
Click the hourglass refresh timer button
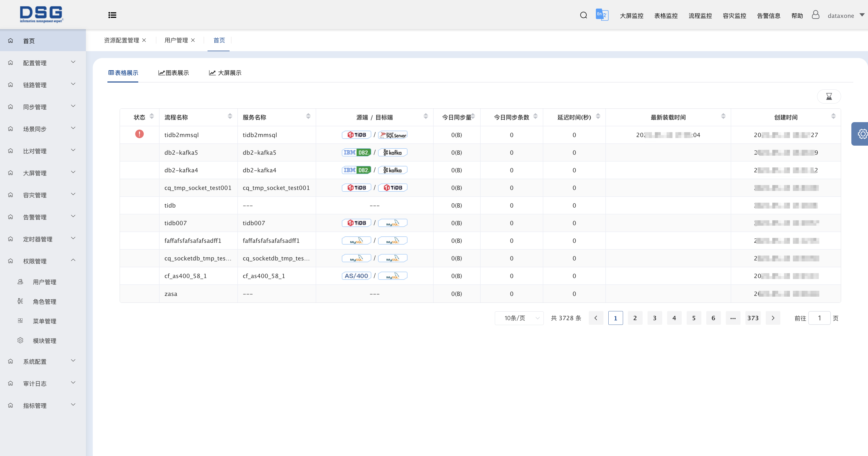pos(829,96)
